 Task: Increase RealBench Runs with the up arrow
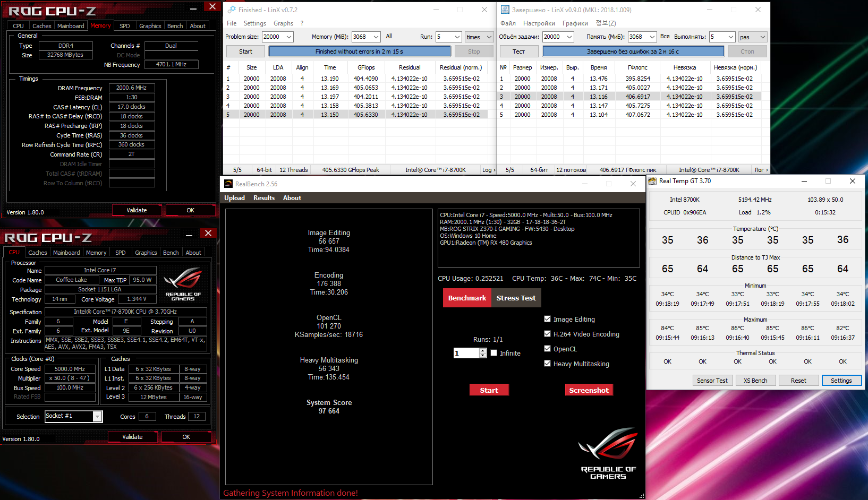[483, 350]
